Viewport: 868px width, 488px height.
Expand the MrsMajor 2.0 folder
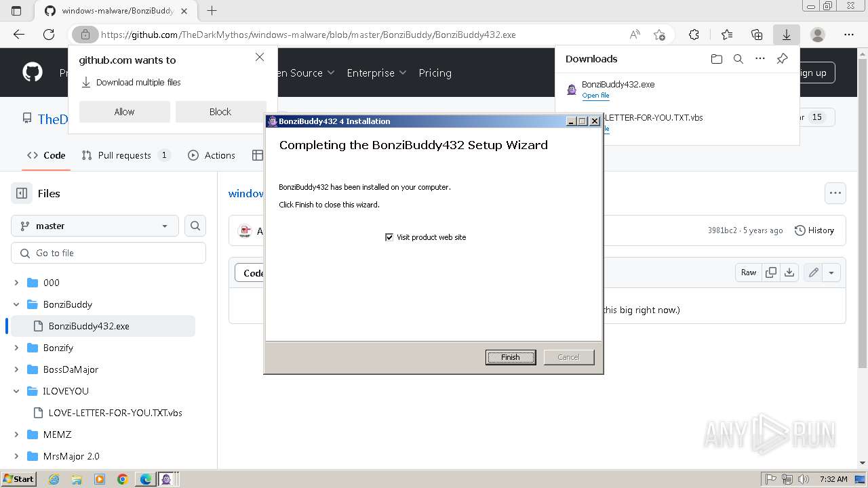click(x=16, y=456)
